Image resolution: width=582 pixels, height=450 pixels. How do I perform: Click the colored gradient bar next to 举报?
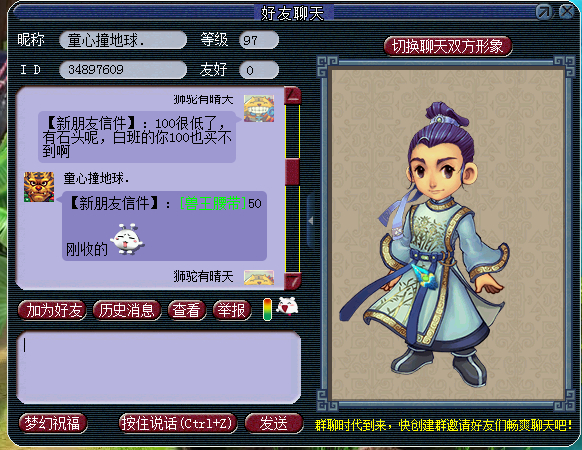267,309
